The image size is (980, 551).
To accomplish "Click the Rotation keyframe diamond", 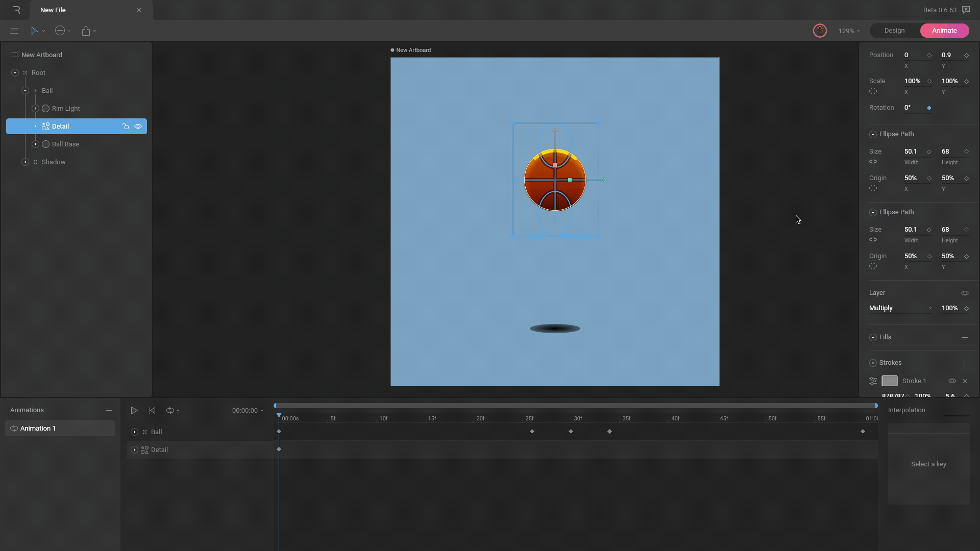I will pyautogui.click(x=929, y=108).
